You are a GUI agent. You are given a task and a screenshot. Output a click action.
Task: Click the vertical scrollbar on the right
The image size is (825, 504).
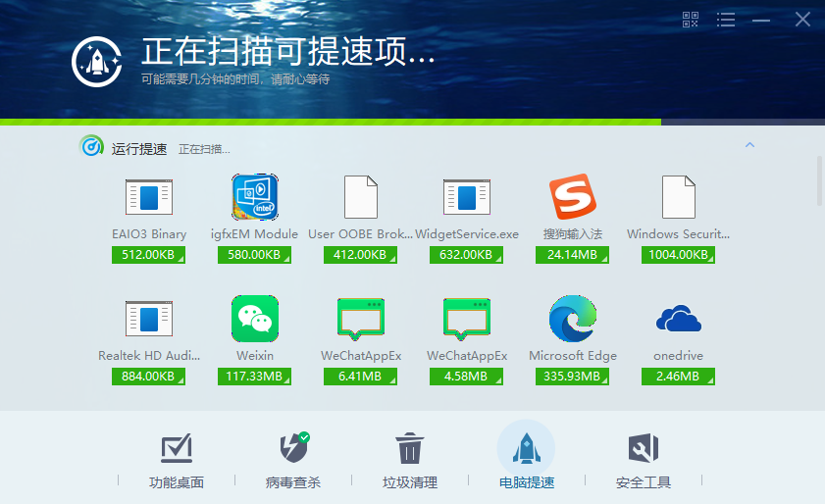click(x=820, y=180)
